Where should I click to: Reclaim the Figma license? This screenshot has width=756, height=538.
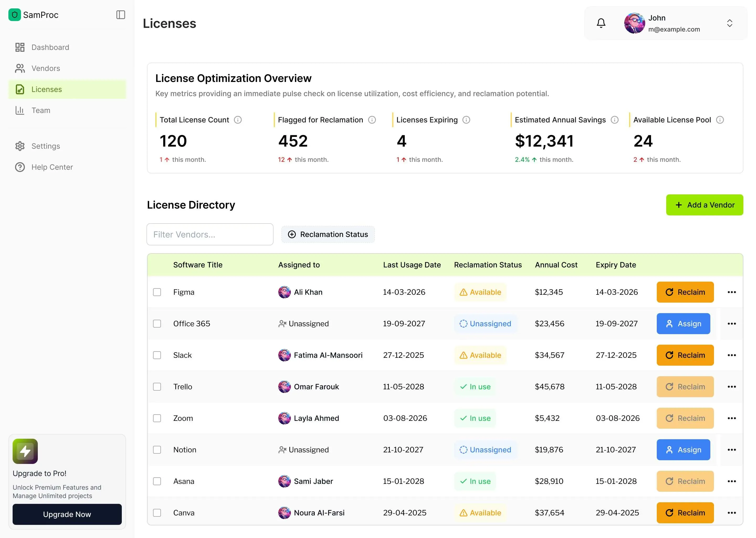tap(685, 292)
